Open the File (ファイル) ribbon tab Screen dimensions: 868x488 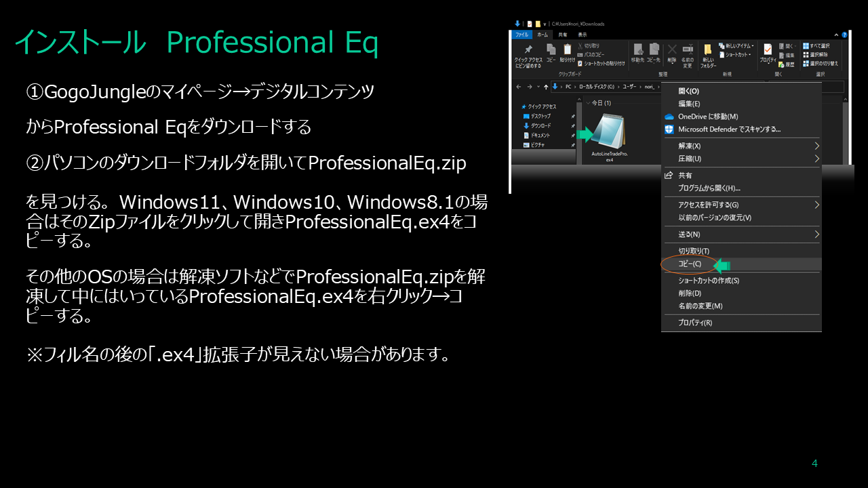[x=522, y=35]
